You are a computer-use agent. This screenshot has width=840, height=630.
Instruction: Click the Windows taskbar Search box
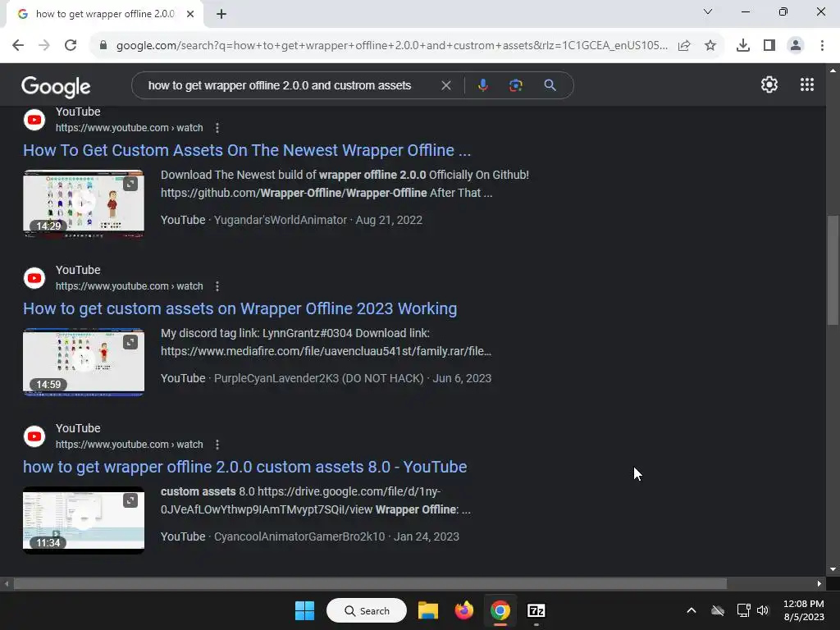pyautogui.click(x=367, y=610)
